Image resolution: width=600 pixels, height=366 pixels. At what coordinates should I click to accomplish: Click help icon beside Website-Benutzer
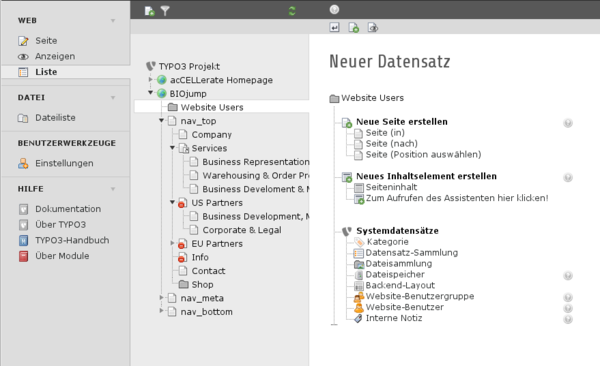point(568,309)
